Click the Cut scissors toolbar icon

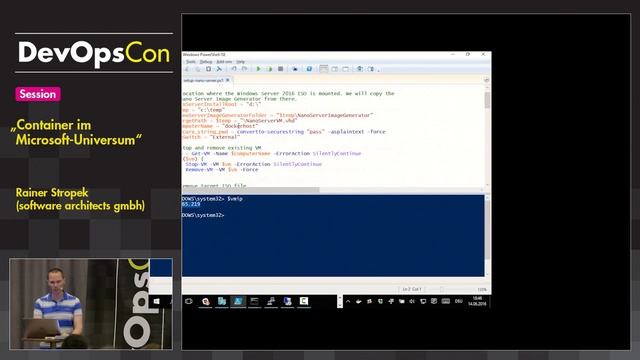pyautogui.click(x=187, y=69)
